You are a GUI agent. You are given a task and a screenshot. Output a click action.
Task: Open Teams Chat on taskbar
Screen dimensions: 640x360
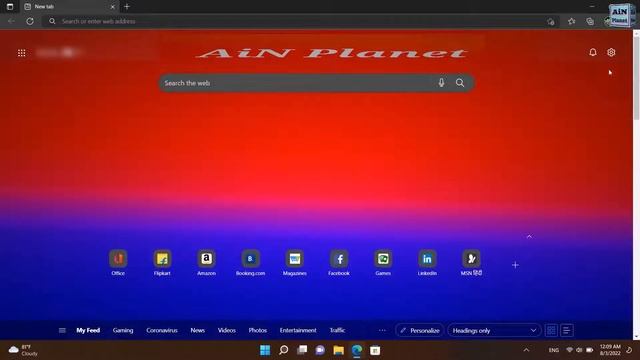(x=320, y=350)
